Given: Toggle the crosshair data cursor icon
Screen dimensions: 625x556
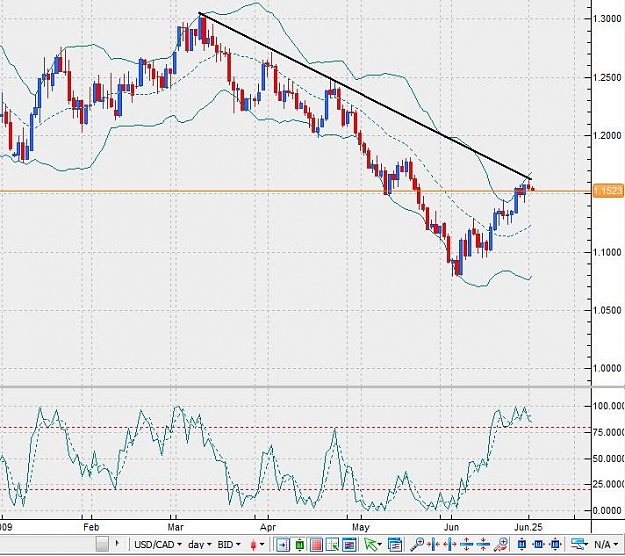Looking at the screenshot, I should 332,544.
